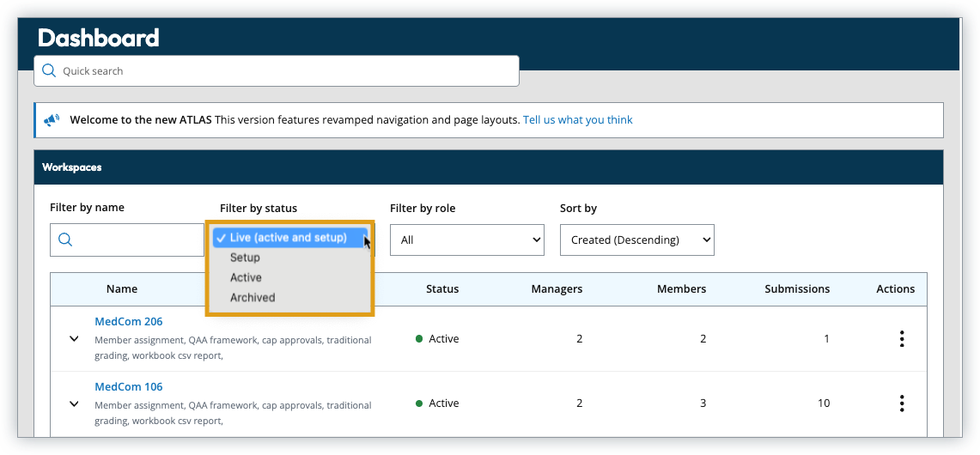The image size is (980, 455).
Task: Choose Setup in status filter list
Action: [245, 258]
